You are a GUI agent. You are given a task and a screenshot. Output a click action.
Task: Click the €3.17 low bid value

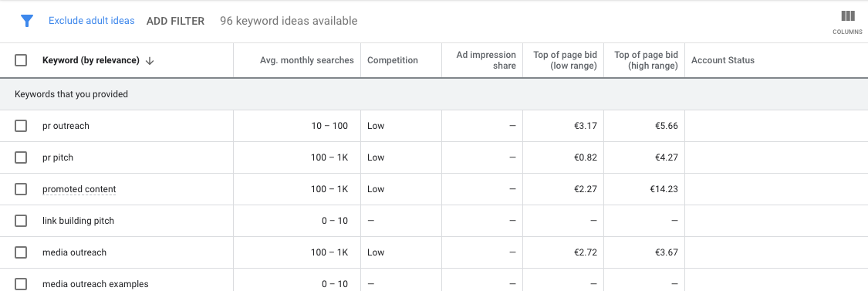tap(585, 126)
